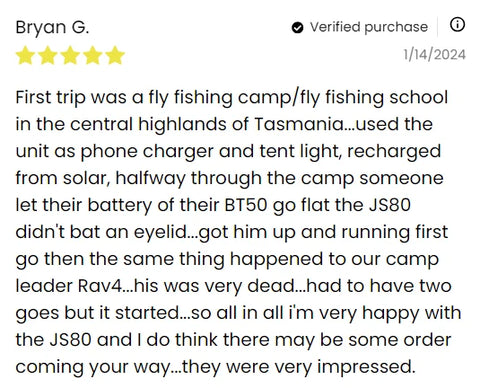
Task: Click the first JS80 mention in the review
Action: (x=390, y=205)
